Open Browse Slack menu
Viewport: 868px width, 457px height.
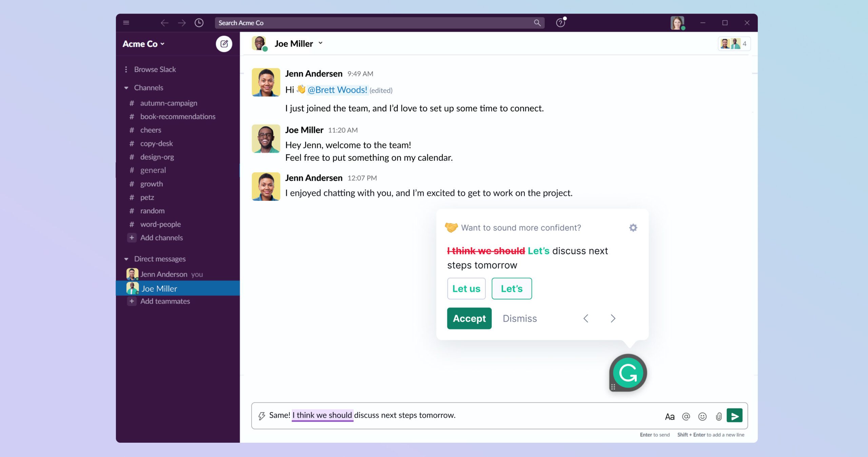[155, 70]
